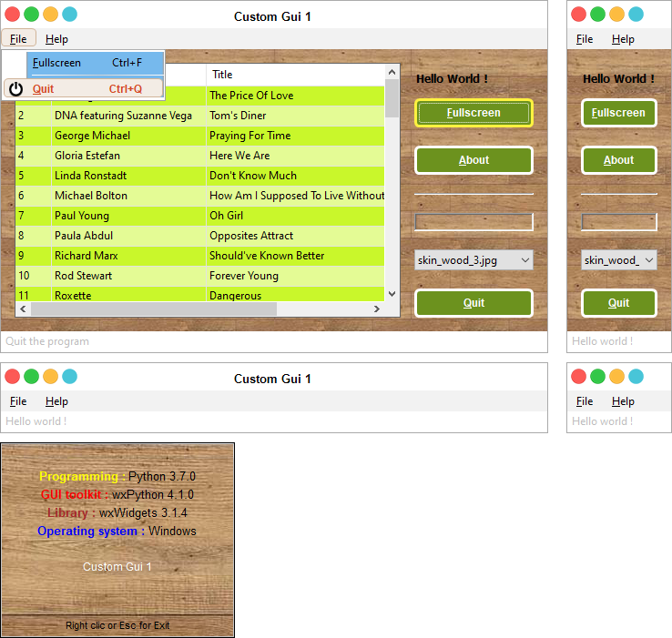Click the green circle button in the song list window title bar

click(32, 15)
